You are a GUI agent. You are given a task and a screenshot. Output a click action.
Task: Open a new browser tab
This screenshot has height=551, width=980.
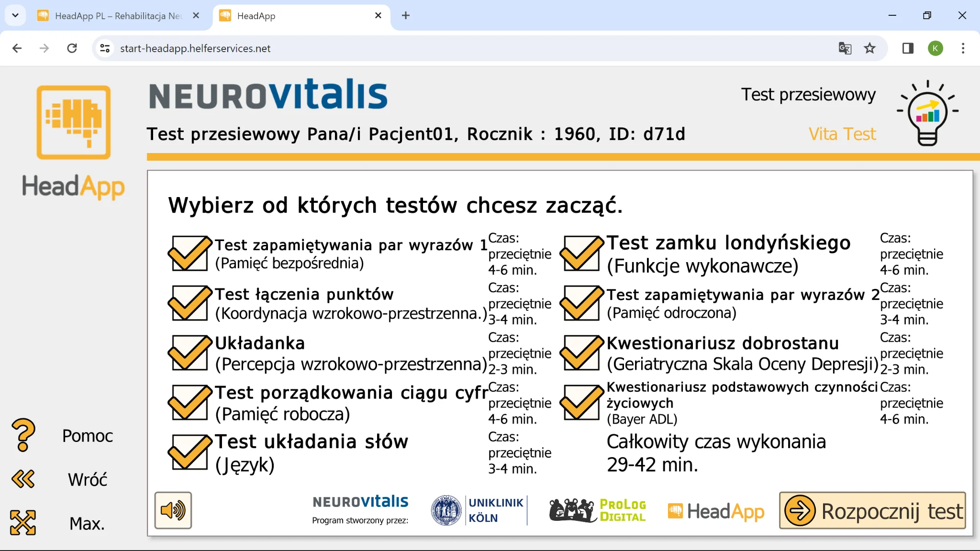406,15
